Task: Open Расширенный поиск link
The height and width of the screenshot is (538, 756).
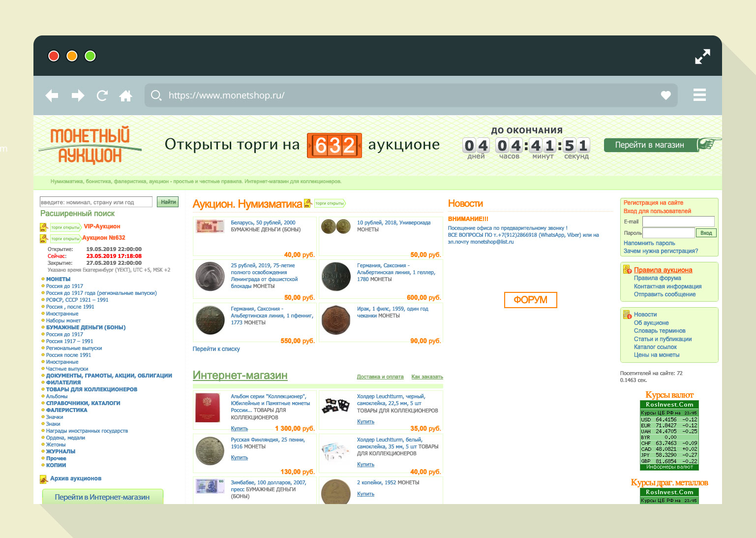Action: coord(77,214)
